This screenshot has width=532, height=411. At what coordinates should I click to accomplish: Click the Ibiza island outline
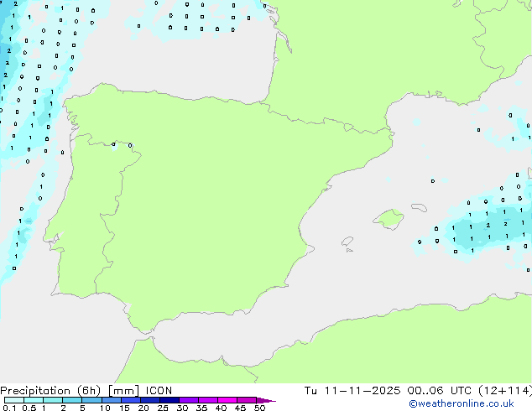pyautogui.click(x=347, y=242)
